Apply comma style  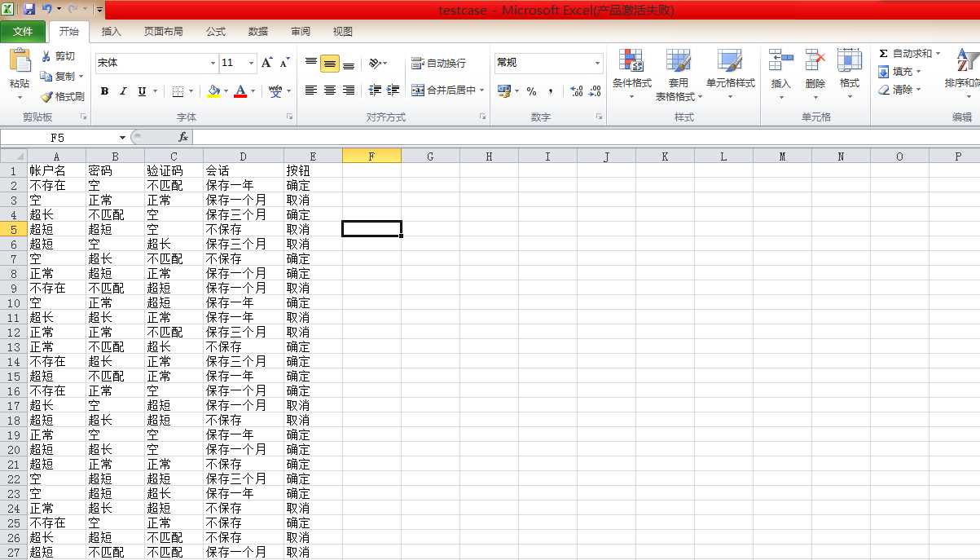pyautogui.click(x=551, y=91)
